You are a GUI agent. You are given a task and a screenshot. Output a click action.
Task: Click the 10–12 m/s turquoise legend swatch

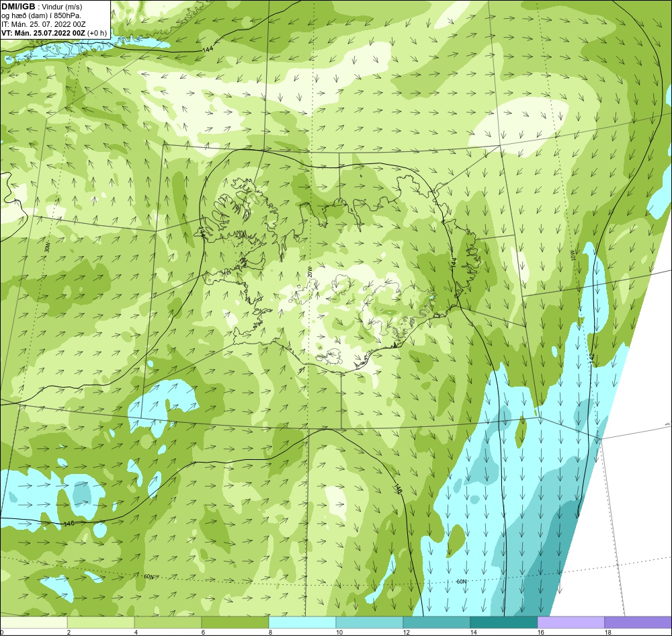[370, 623]
